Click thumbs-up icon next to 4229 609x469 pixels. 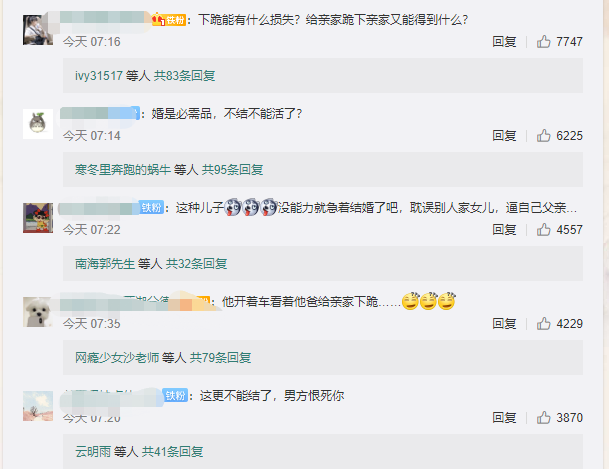click(543, 323)
